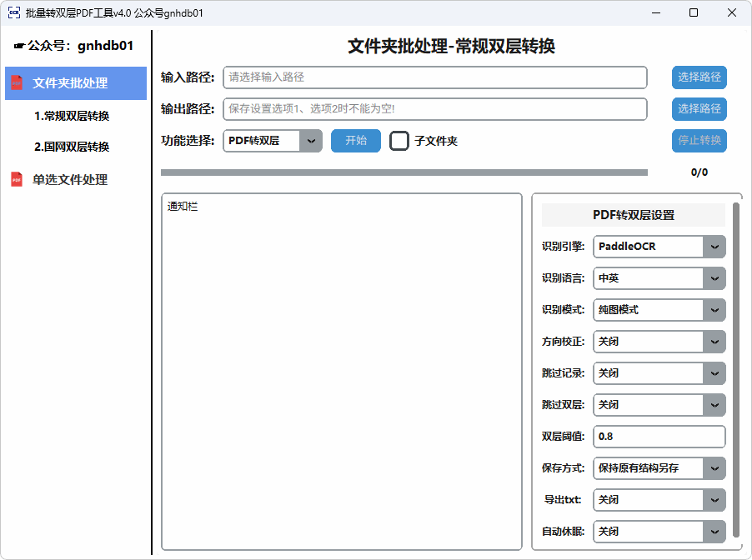Click the 文件夹批处理-常规双层转换 title
This screenshot has width=752, height=560.
tap(451, 46)
